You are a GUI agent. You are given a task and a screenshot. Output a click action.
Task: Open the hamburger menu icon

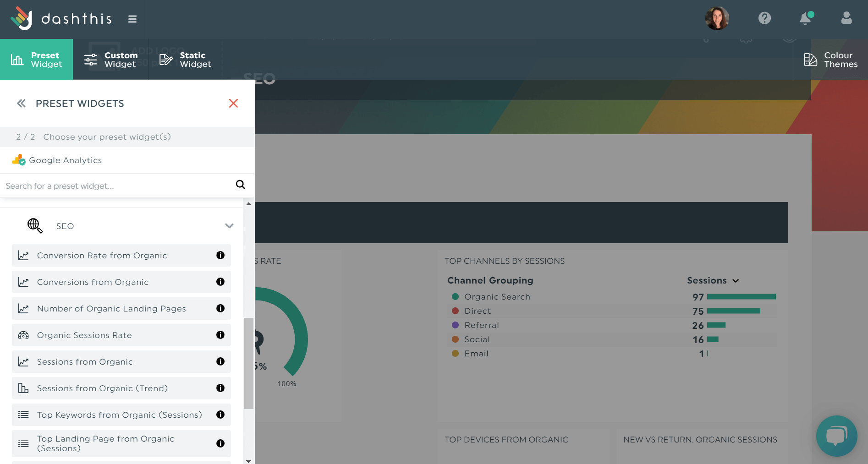pos(132,19)
